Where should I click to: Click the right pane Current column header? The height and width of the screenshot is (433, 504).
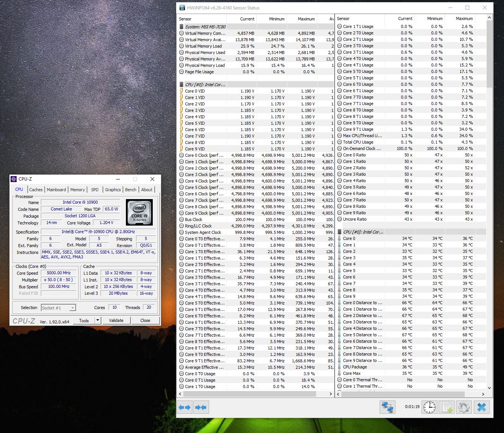(400, 19)
